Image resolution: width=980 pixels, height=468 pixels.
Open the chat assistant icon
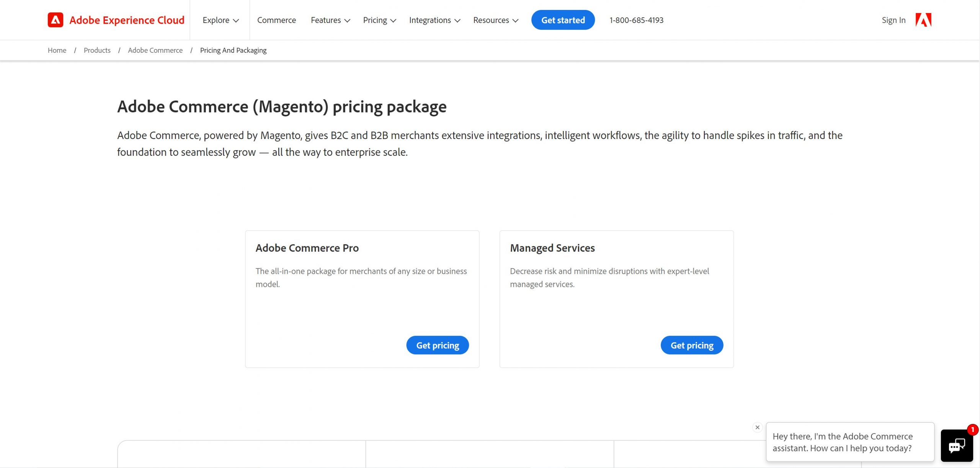tap(956, 446)
